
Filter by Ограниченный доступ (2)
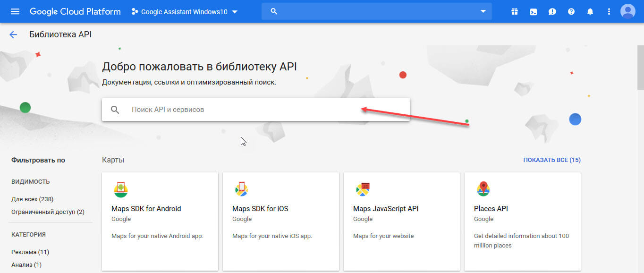click(x=48, y=212)
